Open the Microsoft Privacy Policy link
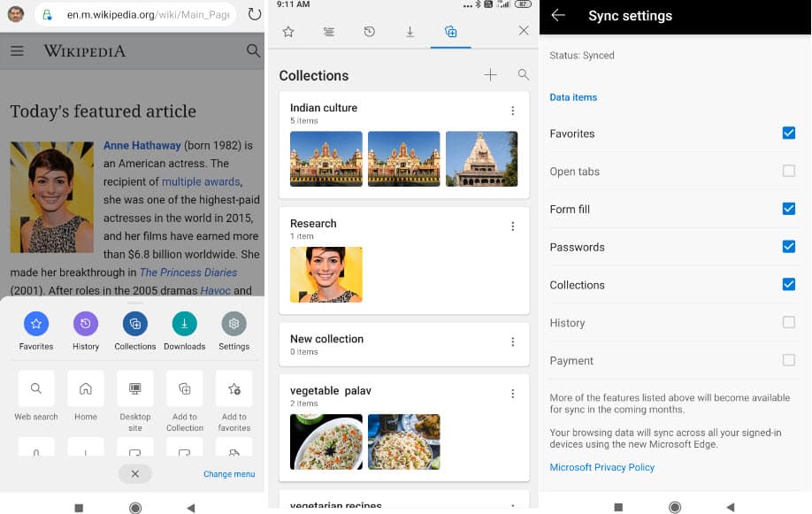The width and height of the screenshot is (812, 514). (x=602, y=467)
